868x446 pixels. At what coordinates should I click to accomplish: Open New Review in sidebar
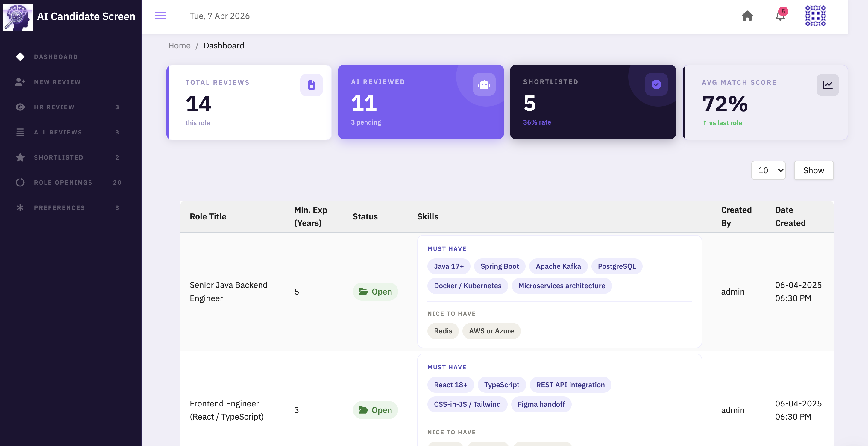click(57, 82)
